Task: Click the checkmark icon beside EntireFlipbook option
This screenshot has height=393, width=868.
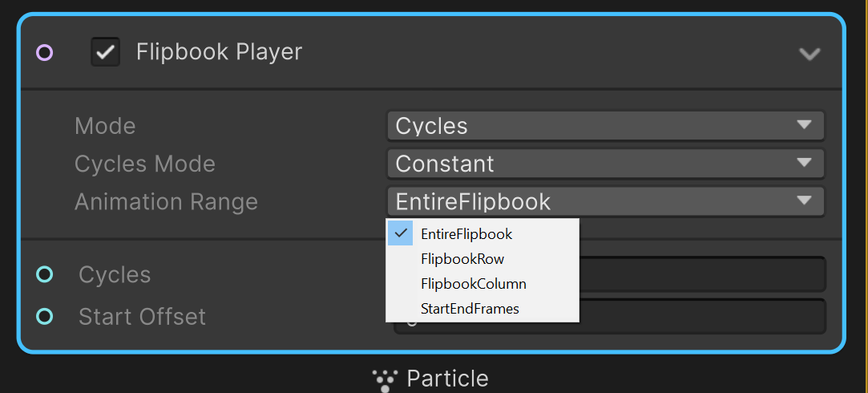Action: coord(401,233)
